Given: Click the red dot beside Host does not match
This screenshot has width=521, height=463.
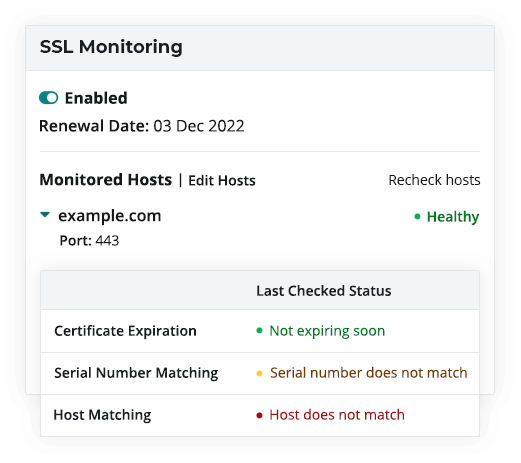Looking at the screenshot, I should pos(259,415).
